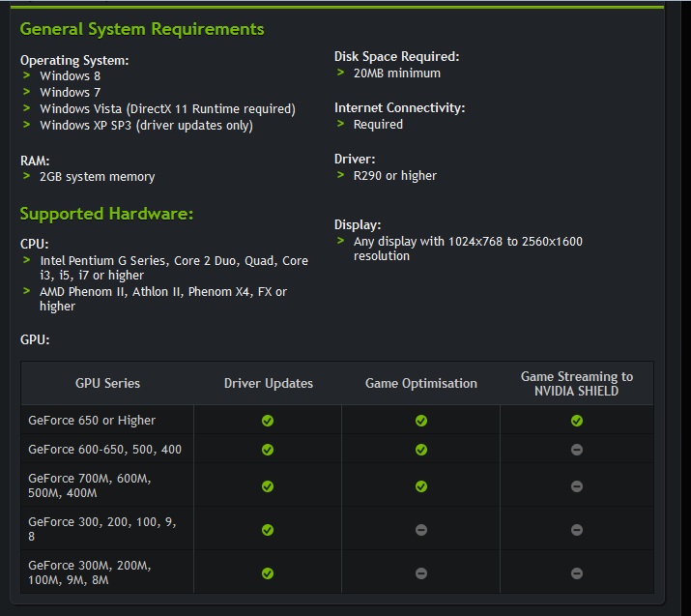Click Game Optimisation dash icon in GeForce 300, 200, 100 row
The width and height of the screenshot is (691, 616).
click(x=421, y=530)
